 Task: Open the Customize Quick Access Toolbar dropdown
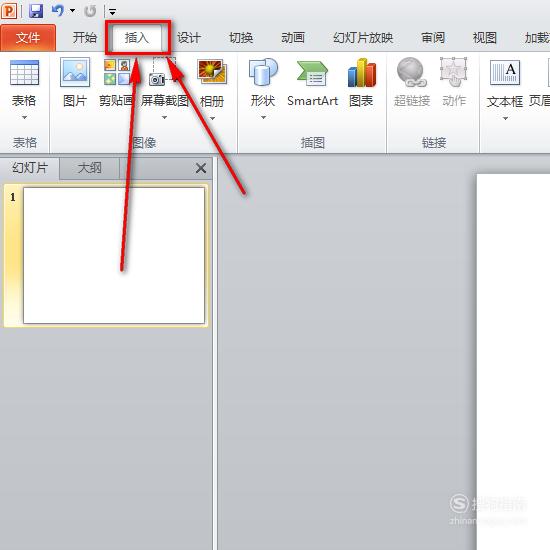pos(112,12)
